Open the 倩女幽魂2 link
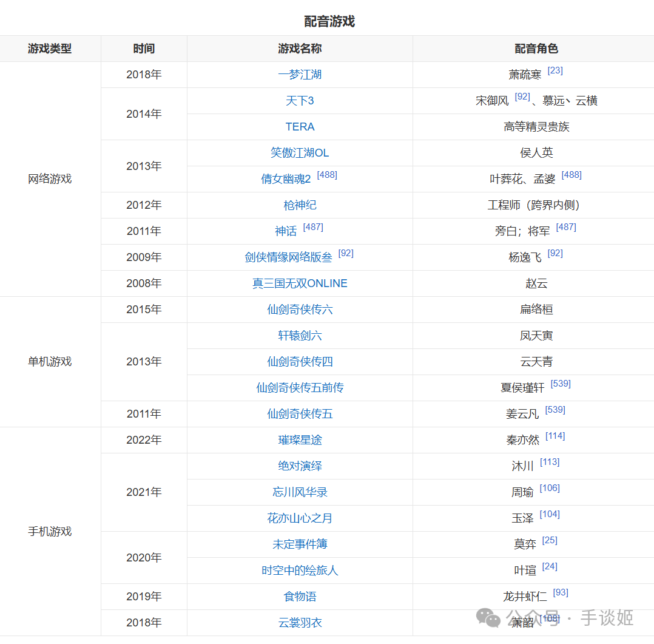The height and width of the screenshot is (644, 654). [286, 179]
